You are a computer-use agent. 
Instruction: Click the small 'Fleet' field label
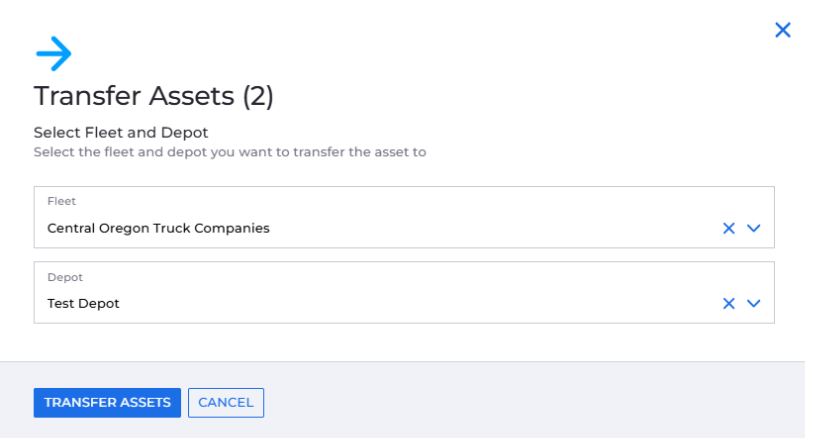pyautogui.click(x=61, y=201)
